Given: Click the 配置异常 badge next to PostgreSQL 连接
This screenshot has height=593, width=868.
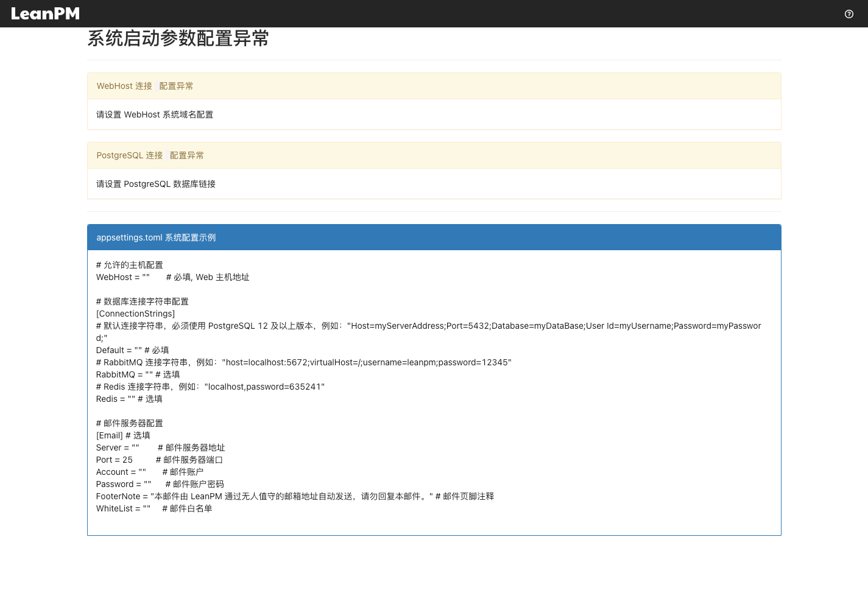Looking at the screenshot, I should click(x=187, y=155).
